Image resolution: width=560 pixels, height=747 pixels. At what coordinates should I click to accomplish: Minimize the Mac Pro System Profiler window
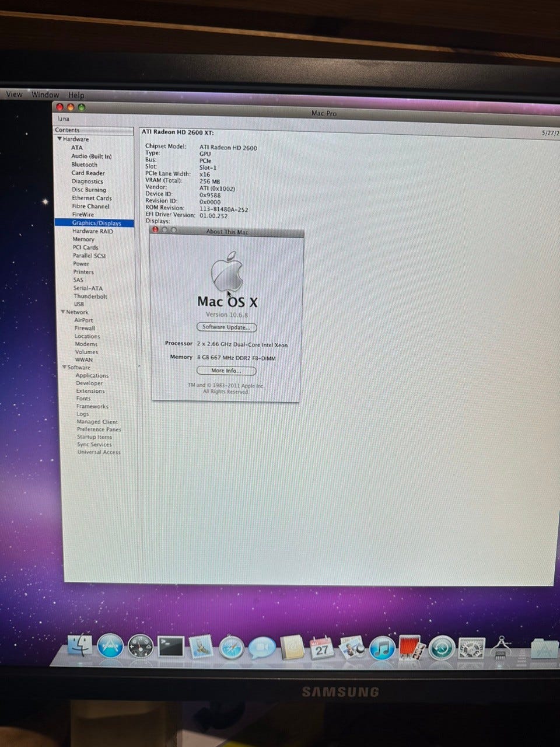click(x=71, y=107)
